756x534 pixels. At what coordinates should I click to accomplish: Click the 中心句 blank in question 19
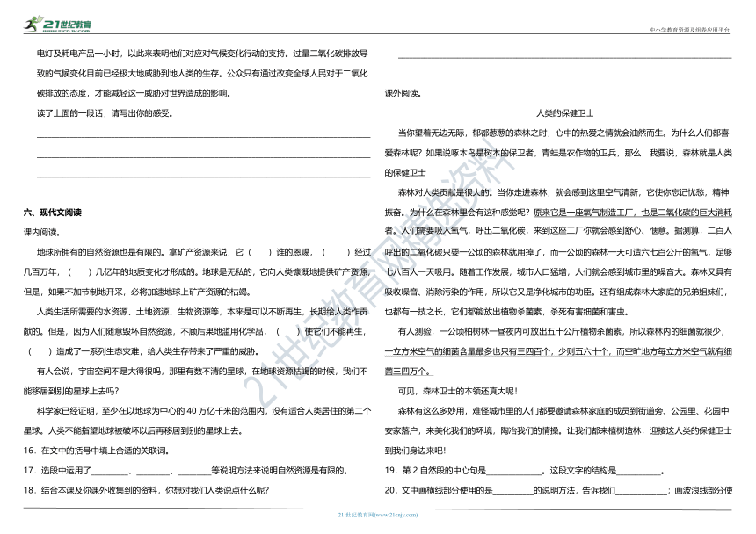513,471
